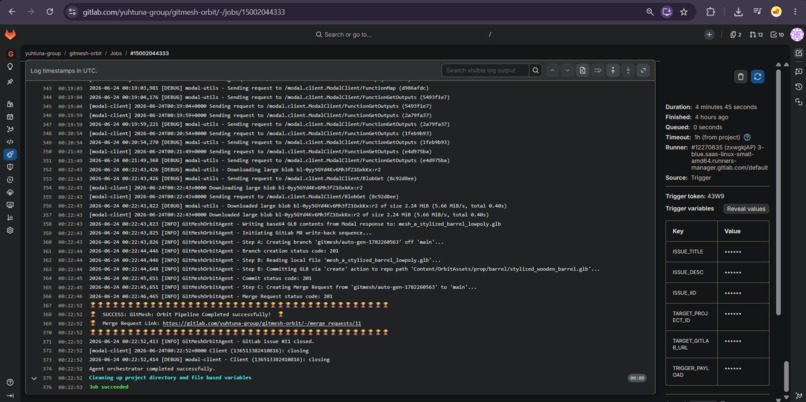Open the Pinned items pin icon
The width and height of the screenshot is (806, 402).
10,82
